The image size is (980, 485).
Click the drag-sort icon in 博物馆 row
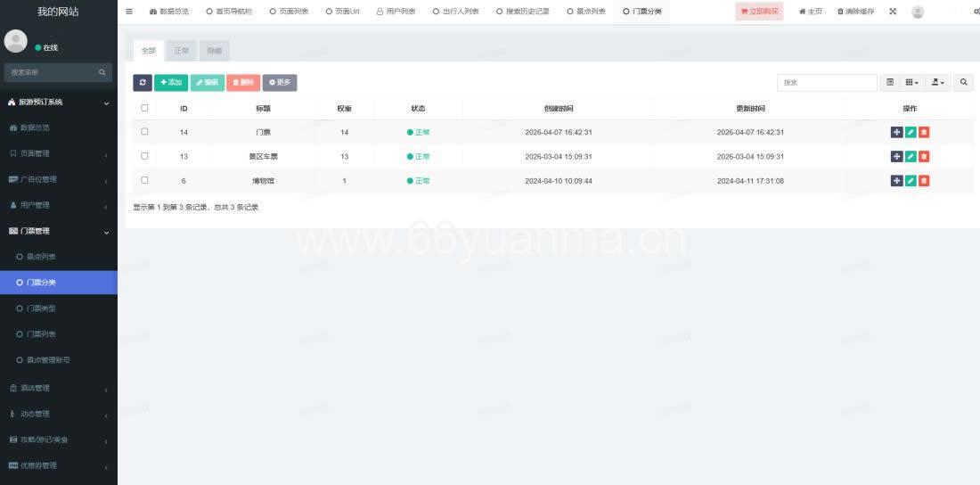pos(896,181)
